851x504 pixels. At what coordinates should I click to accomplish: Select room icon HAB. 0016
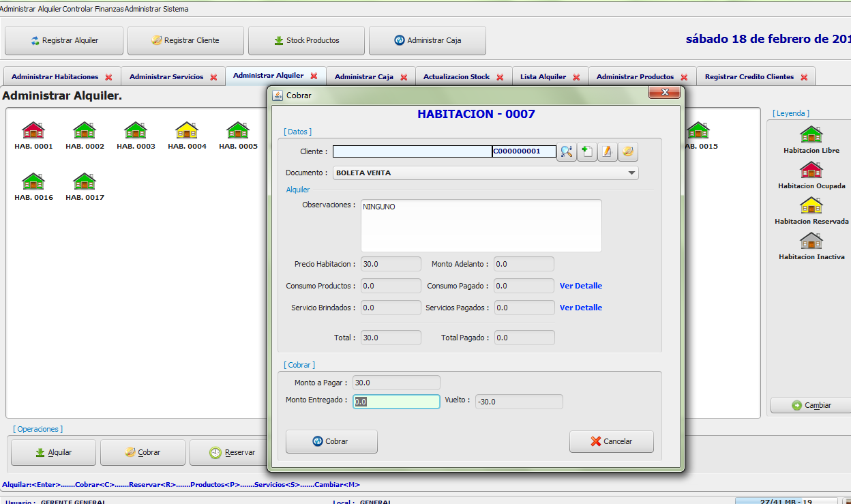pyautogui.click(x=33, y=181)
